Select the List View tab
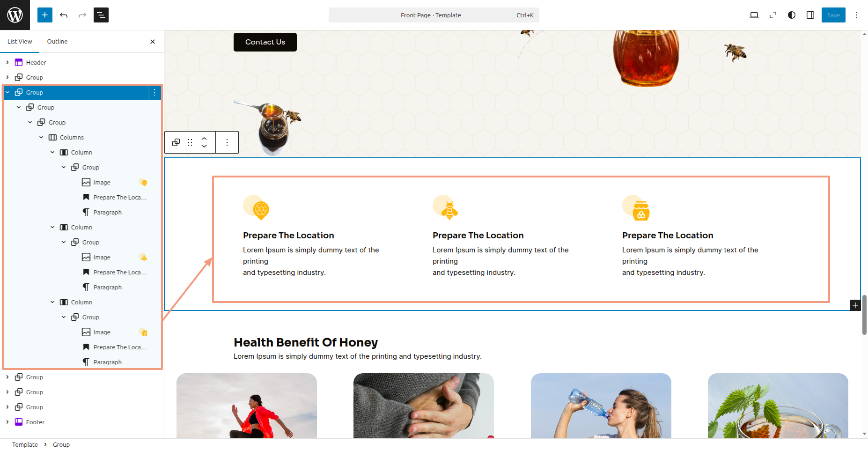This screenshot has width=868, height=450. point(20,41)
